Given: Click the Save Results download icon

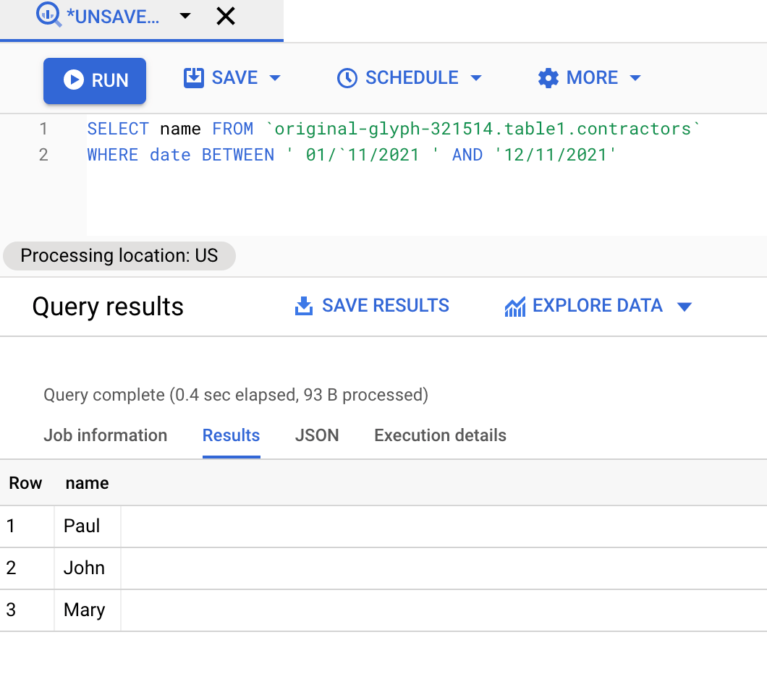Looking at the screenshot, I should pos(303,305).
